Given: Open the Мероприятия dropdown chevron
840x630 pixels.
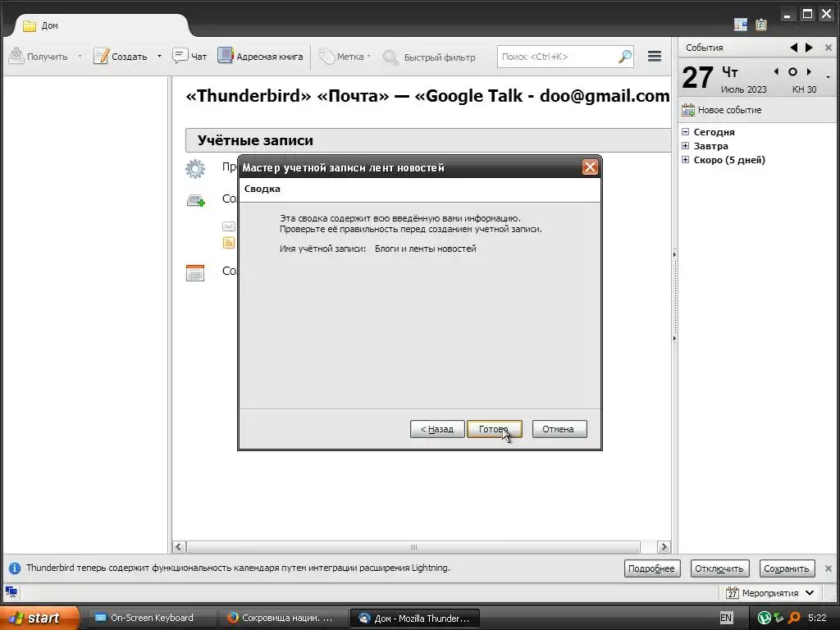Looking at the screenshot, I should coord(810,593).
